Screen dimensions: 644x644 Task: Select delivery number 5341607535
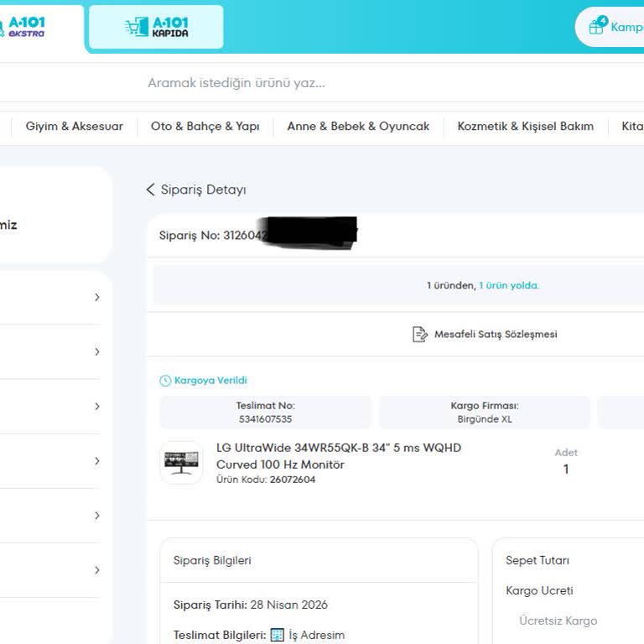[x=265, y=419]
